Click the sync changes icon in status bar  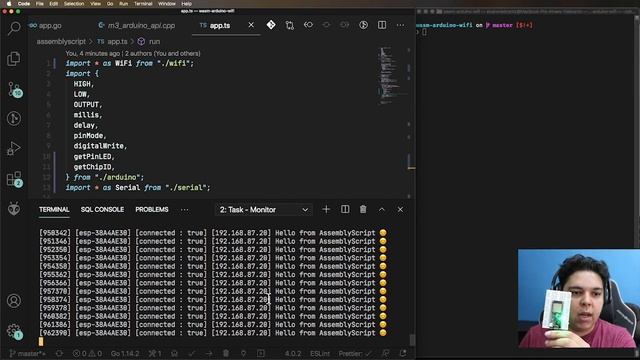(59, 353)
